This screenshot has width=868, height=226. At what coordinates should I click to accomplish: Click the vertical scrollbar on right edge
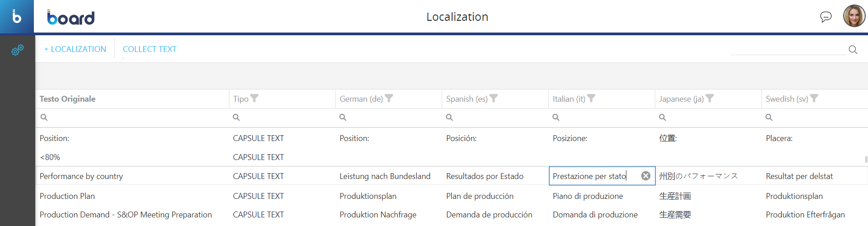coord(866,159)
